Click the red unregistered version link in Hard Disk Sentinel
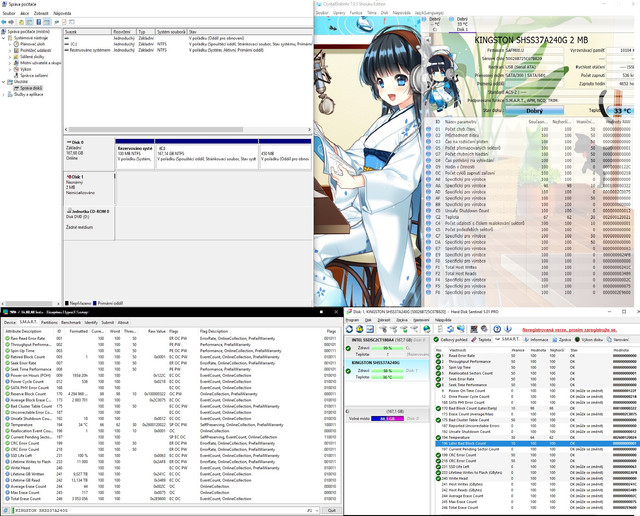 pos(569,330)
